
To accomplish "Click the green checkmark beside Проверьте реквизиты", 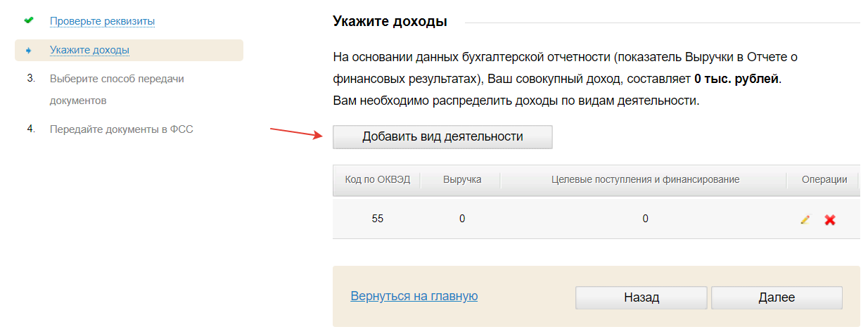I will click(29, 20).
